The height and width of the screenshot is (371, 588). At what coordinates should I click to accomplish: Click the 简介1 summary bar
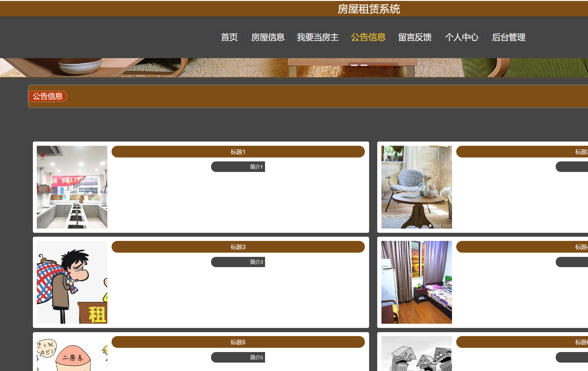238,167
